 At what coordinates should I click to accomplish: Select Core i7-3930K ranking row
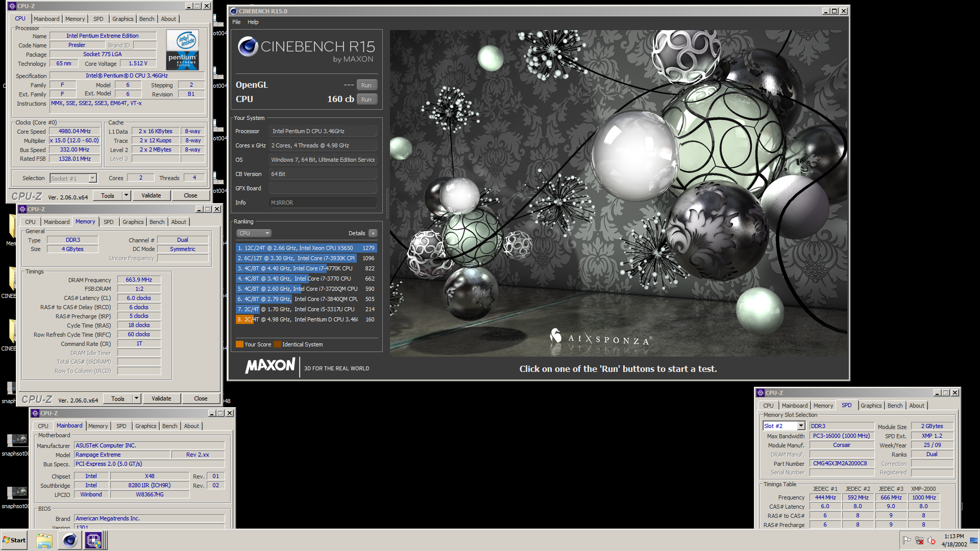(306, 258)
